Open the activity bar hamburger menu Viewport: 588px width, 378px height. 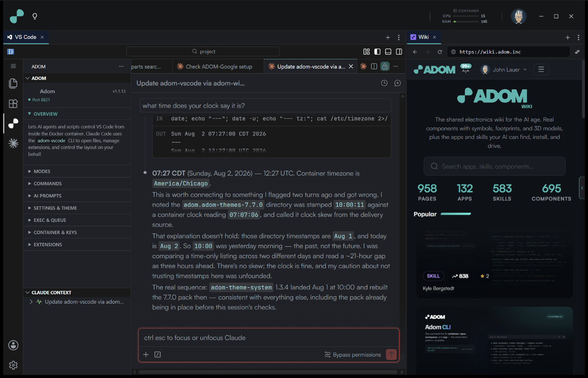[13, 66]
